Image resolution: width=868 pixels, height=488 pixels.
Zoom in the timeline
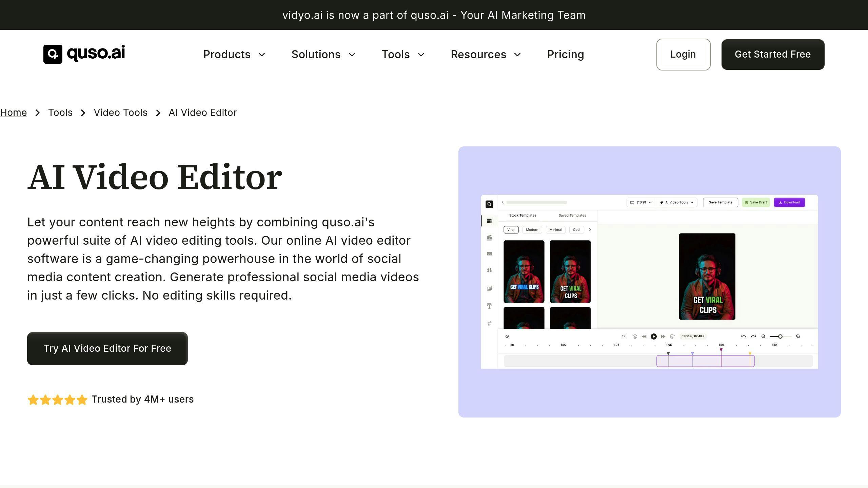pyautogui.click(x=798, y=337)
